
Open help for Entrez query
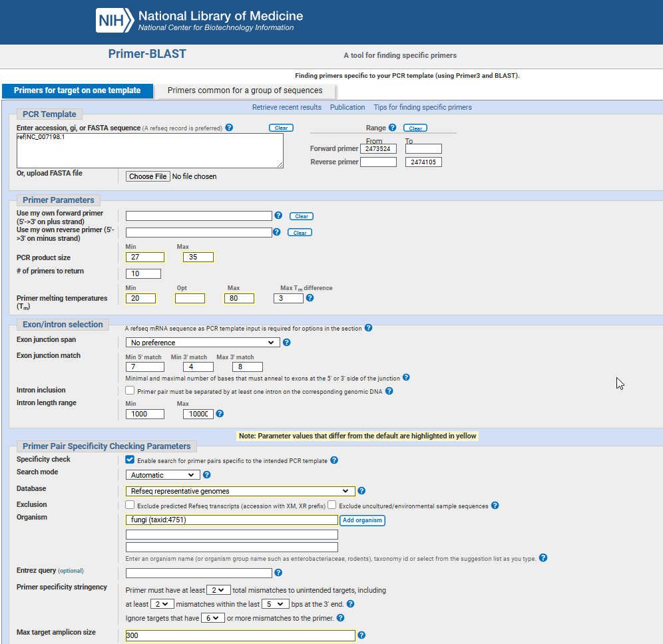click(x=278, y=573)
